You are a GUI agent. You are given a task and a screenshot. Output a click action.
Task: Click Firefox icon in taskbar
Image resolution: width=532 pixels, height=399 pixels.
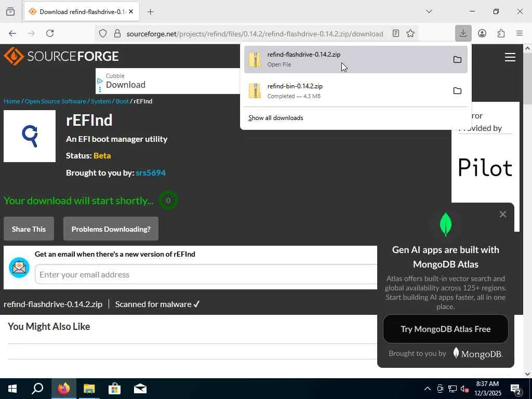(x=63, y=389)
